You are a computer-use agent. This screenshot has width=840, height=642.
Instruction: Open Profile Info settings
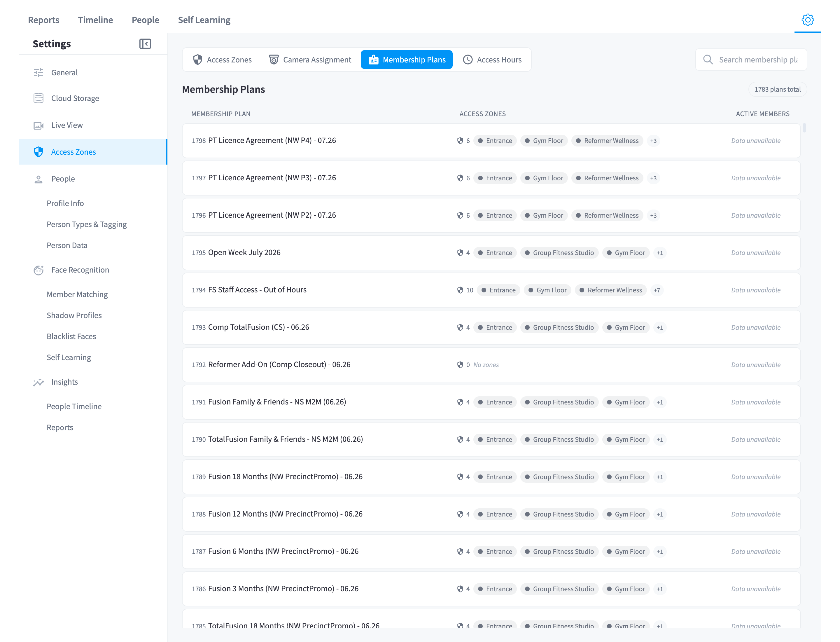coord(65,203)
